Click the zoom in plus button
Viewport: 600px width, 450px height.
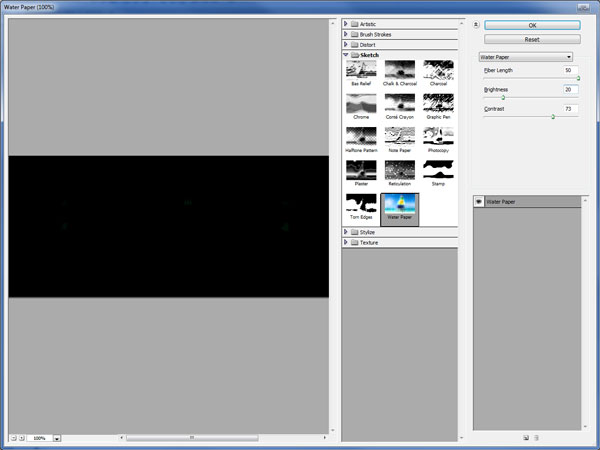[x=22, y=438]
